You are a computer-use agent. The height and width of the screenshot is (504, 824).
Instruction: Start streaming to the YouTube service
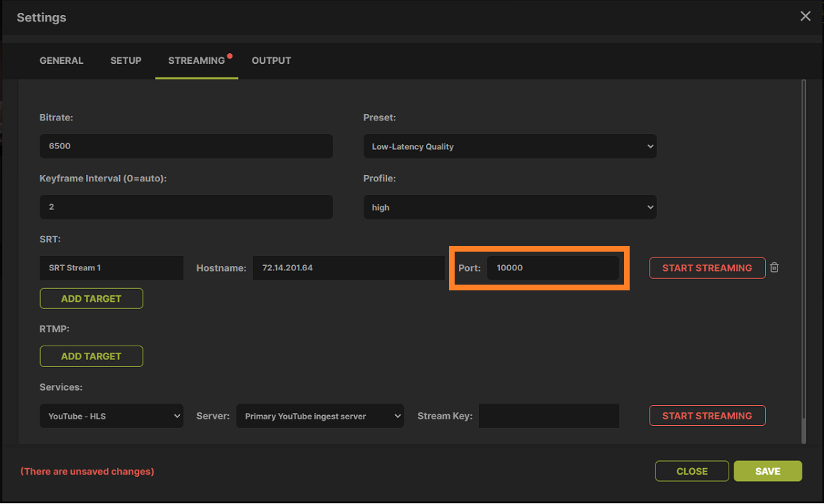point(707,416)
